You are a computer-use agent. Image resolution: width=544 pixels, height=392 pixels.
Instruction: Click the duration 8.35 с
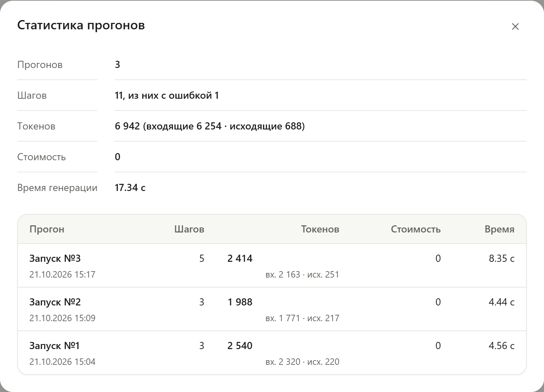(x=502, y=259)
